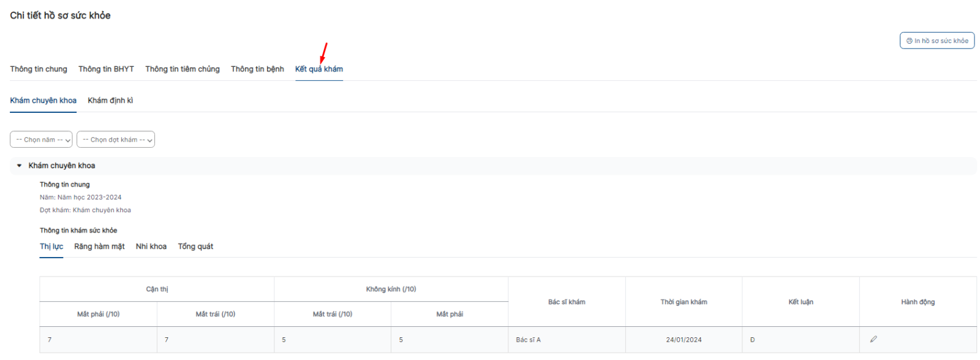
Task: Click the Cận thị column group header
Action: (x=157, y=289)
